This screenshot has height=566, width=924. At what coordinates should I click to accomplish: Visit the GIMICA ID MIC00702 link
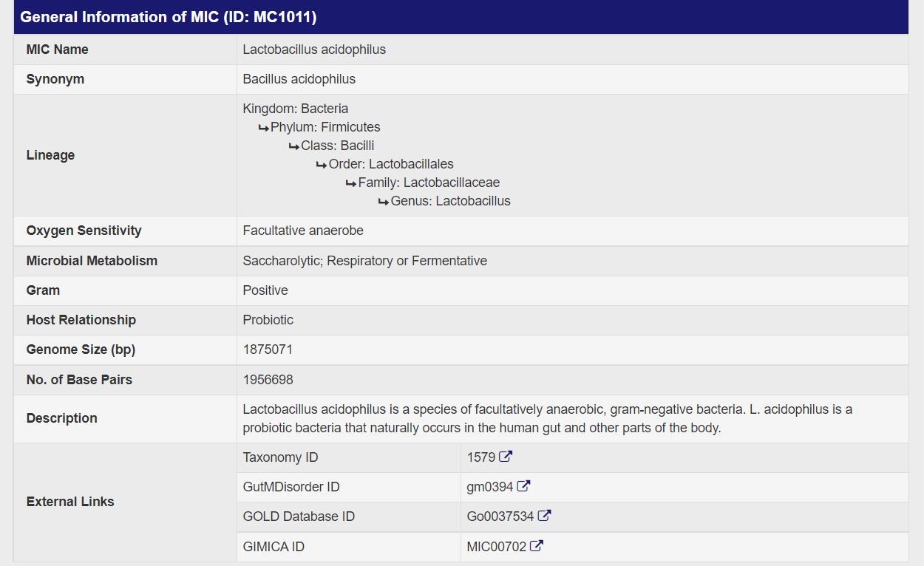(x=497, y=547)
